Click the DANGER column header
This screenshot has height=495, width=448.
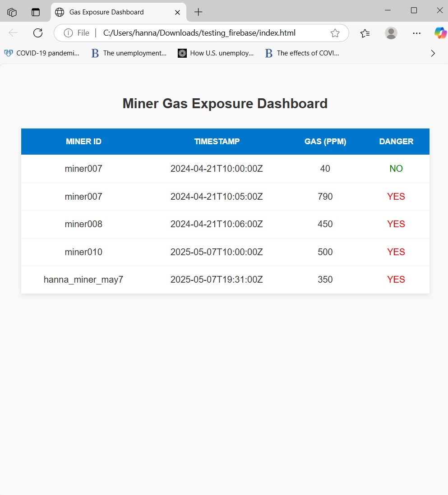(396, 142)
